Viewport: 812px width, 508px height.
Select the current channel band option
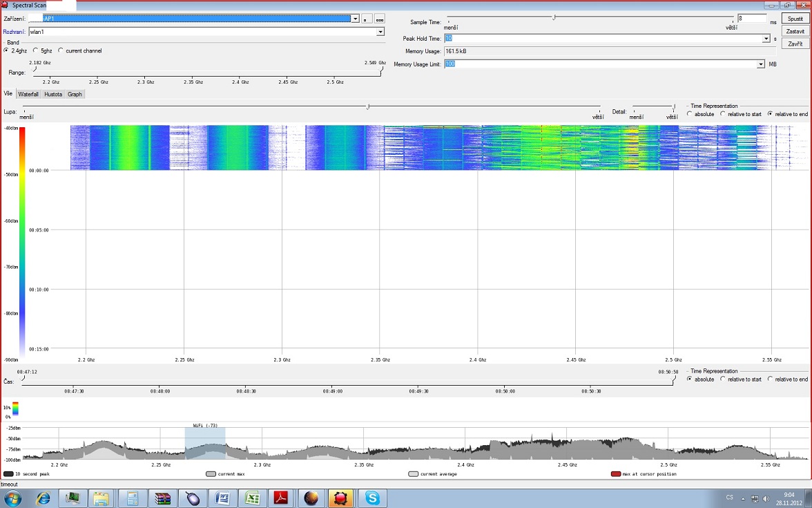61,51
